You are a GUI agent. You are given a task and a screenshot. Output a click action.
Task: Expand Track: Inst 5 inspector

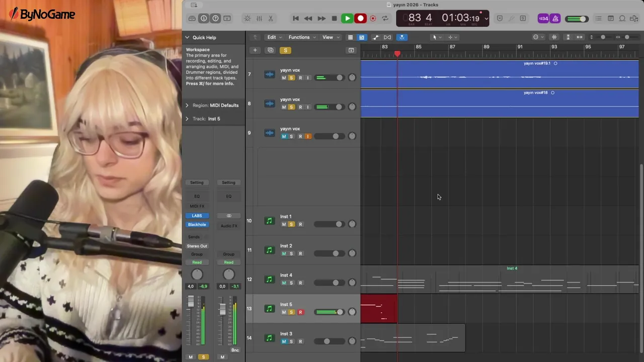tap(187, 119)
